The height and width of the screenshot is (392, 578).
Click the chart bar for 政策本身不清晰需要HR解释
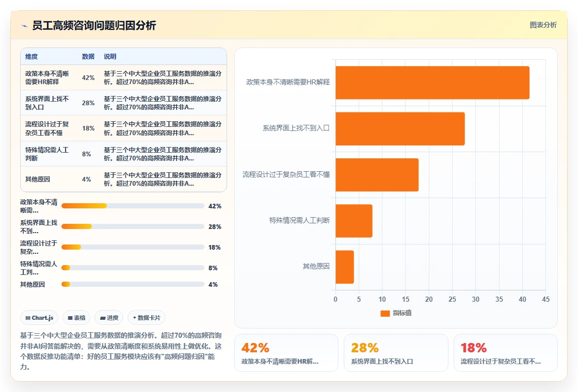point(432,83)
